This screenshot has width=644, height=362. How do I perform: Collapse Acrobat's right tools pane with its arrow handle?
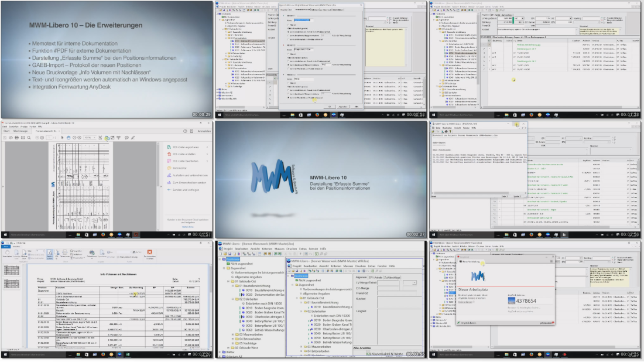161,186
